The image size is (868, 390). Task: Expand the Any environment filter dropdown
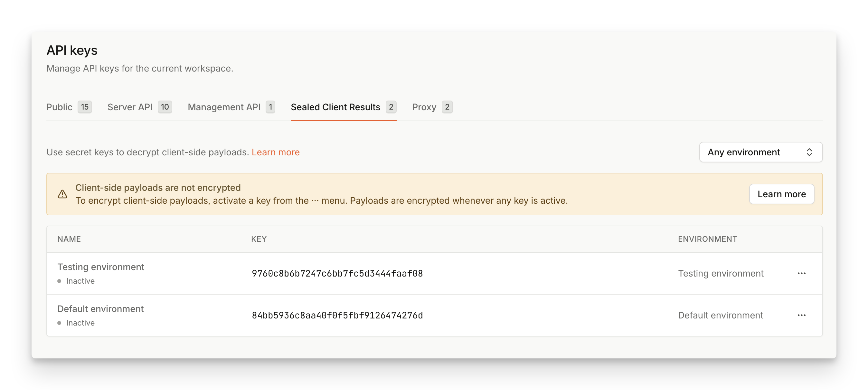(760, 152)
